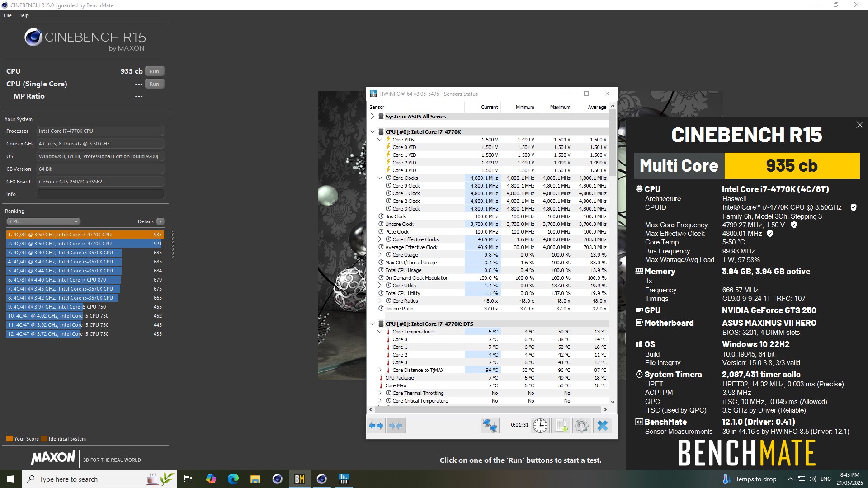Click the Details label in Ranking
Image resolution: width=868 pixels, height=488 pixels.
coord(146,221)
